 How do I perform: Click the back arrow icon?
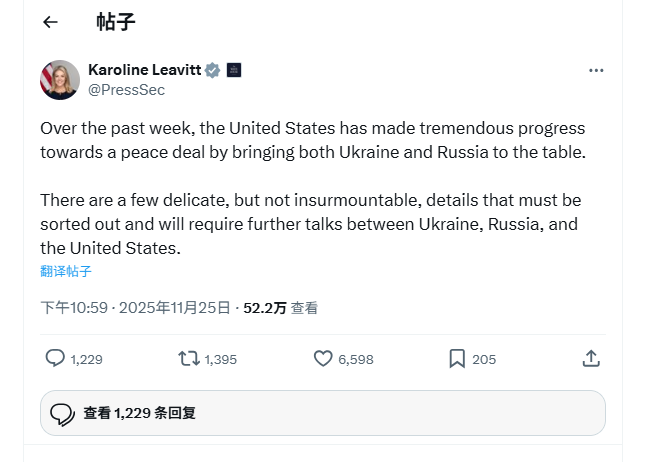click(x=51, y=22)
